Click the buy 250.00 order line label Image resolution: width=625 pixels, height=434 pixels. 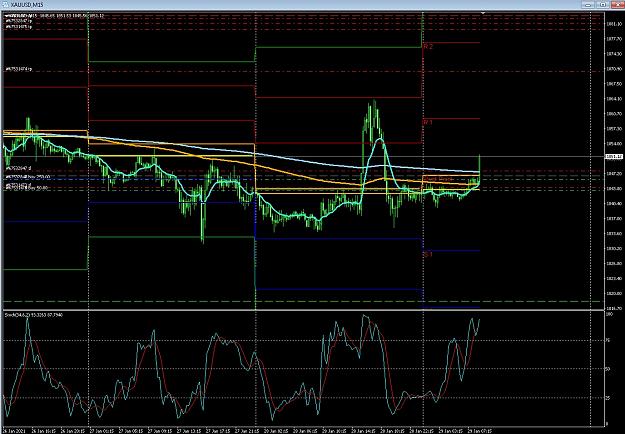[28, 177]
